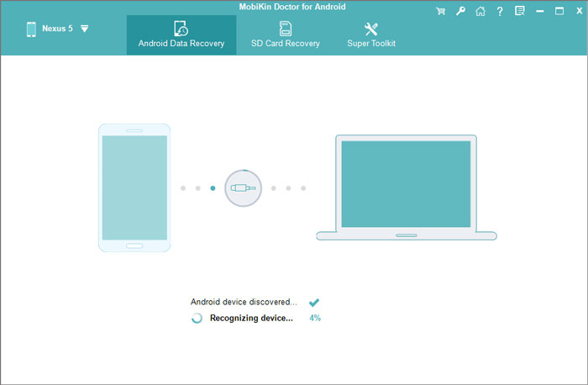Switch to SD Card Recovery tab
Image resolution: width=588 pixels, height=385 pixels.
click(286, 35)
